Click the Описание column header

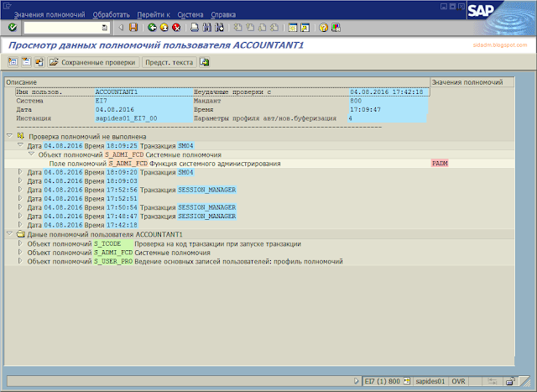pos(217,82)
